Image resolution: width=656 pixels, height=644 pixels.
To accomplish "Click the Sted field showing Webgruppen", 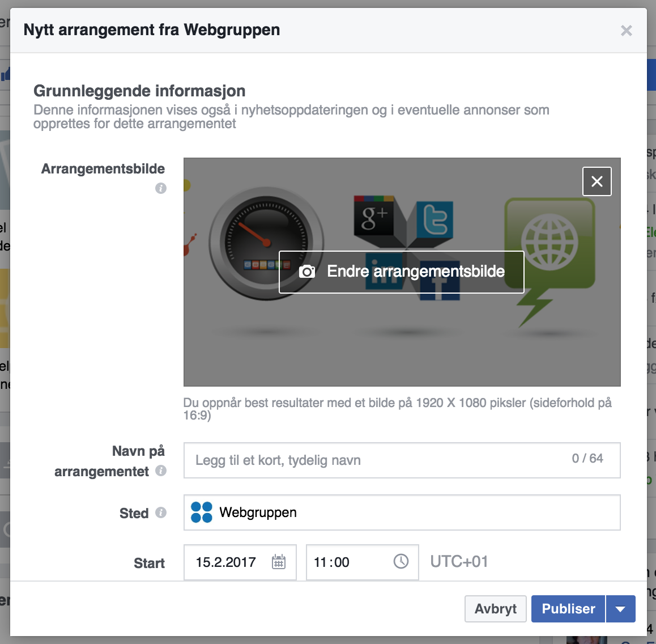I will [x=402, y=512].
